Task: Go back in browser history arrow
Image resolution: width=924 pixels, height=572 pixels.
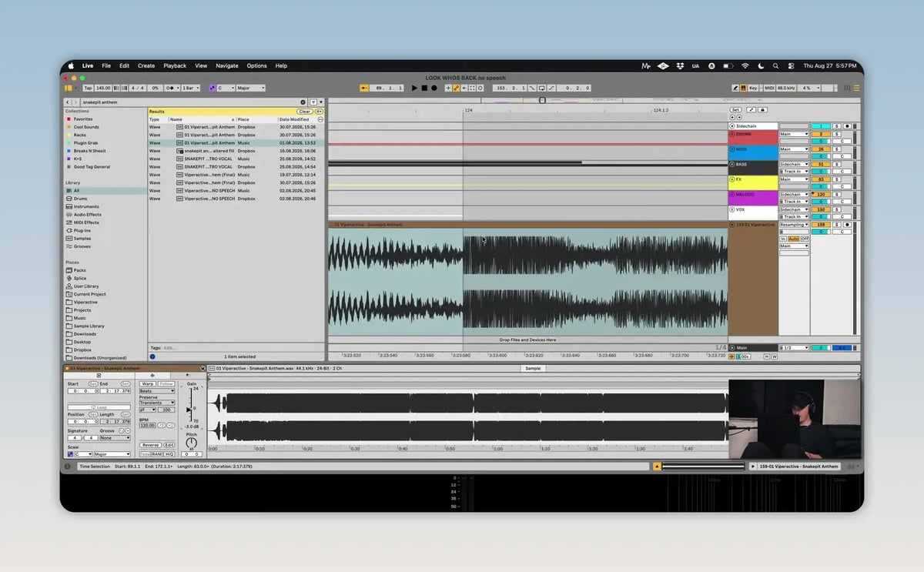Action: coord(68,102)
